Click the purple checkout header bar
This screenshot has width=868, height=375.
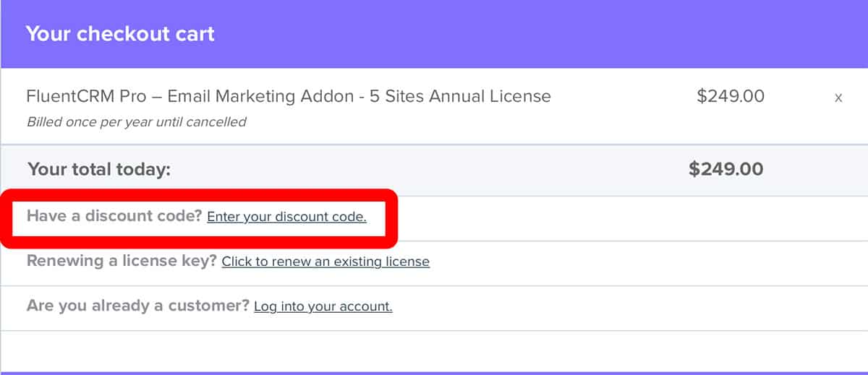pos(434,34)
